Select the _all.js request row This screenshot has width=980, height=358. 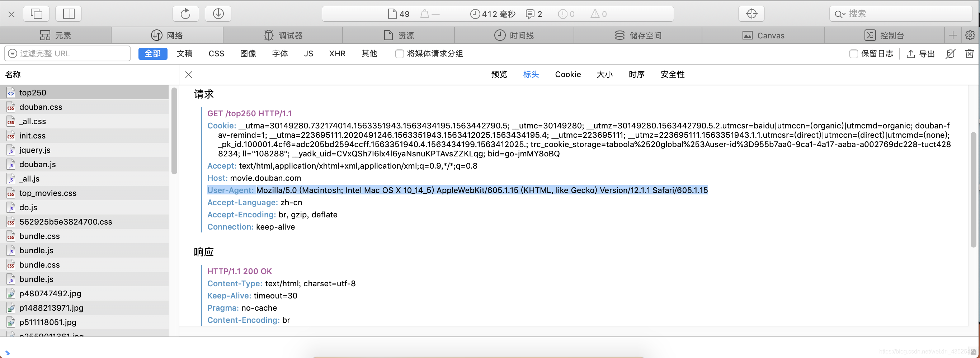tap(84, 179)
